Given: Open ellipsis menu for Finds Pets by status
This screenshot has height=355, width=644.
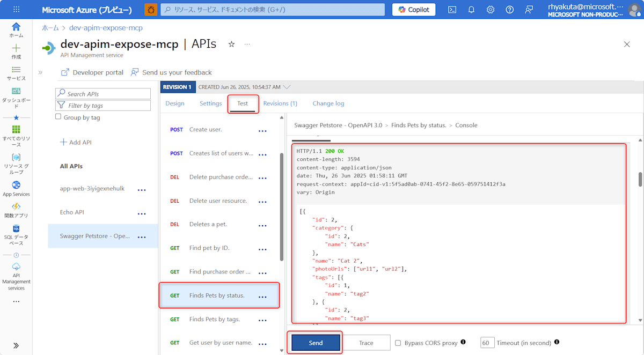Looking at the screenshot, I should pyautogui.click(x=263, y=297).
